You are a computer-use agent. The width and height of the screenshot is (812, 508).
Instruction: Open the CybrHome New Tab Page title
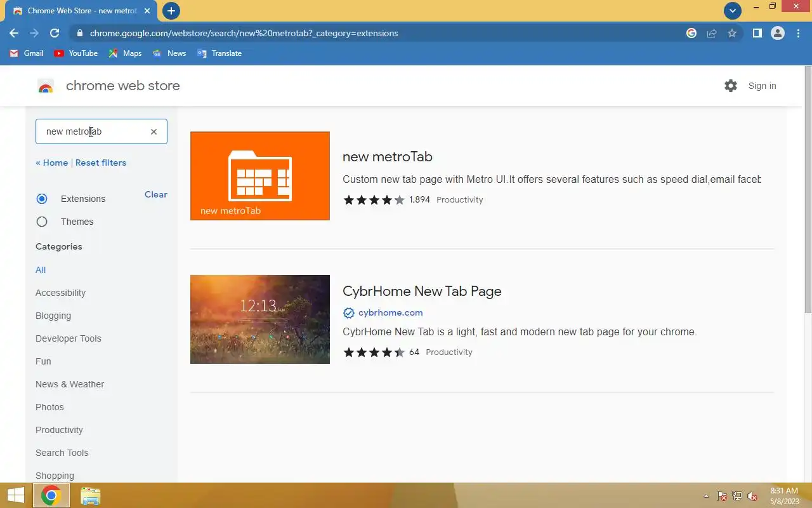click(x=422, y=291)
